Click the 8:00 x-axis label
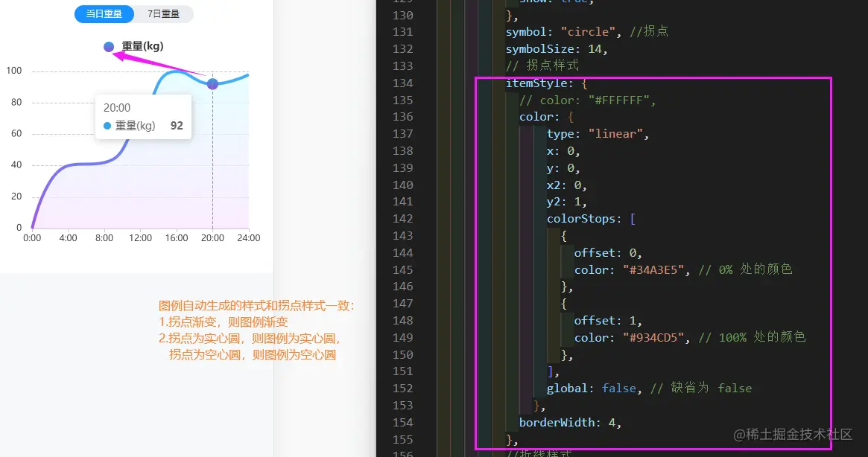868x457 pixels. [x=104, y=238]
